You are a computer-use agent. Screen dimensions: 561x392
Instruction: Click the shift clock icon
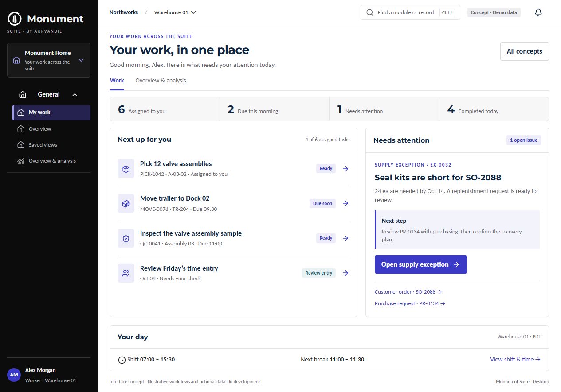pos(122,360)
